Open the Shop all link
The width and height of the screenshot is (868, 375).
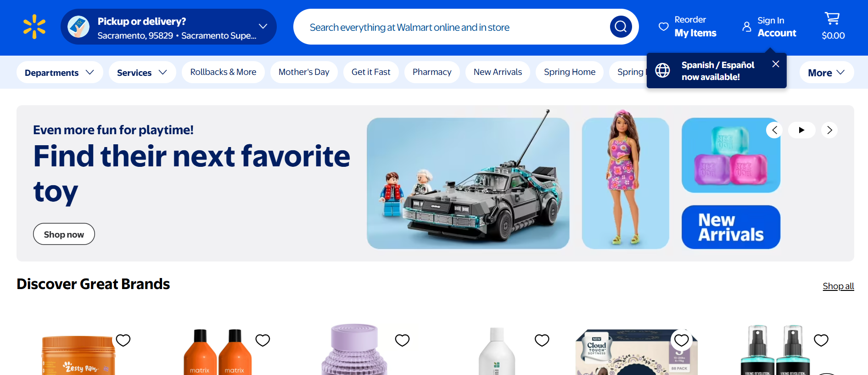click(838, 286)
